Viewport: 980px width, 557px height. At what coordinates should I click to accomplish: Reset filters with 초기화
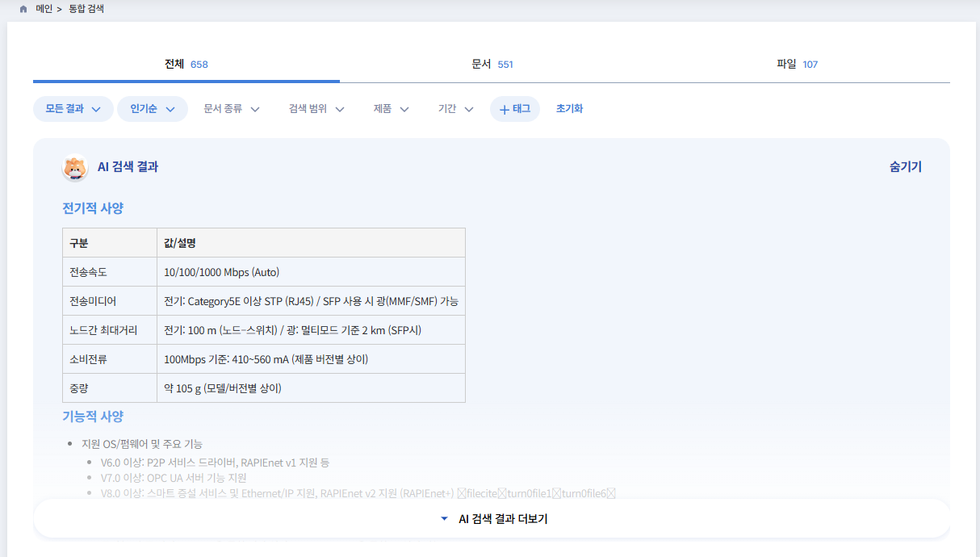pos(569,109)
